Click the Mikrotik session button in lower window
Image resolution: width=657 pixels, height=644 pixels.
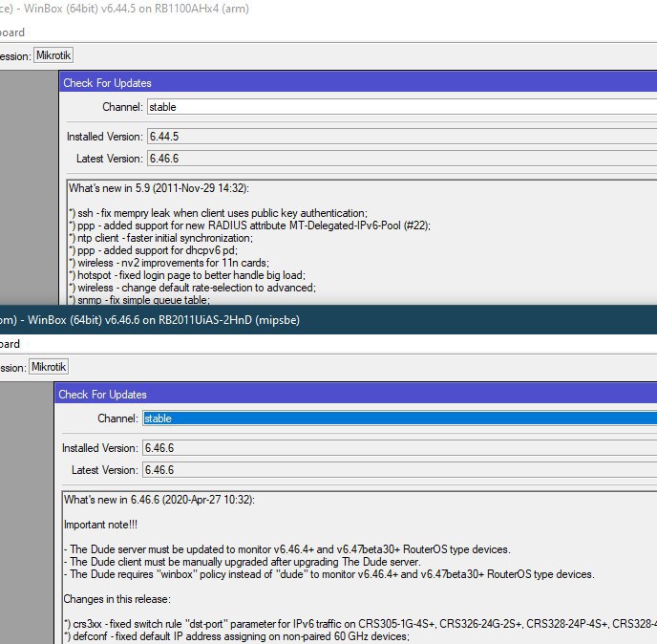pos(49,367)
